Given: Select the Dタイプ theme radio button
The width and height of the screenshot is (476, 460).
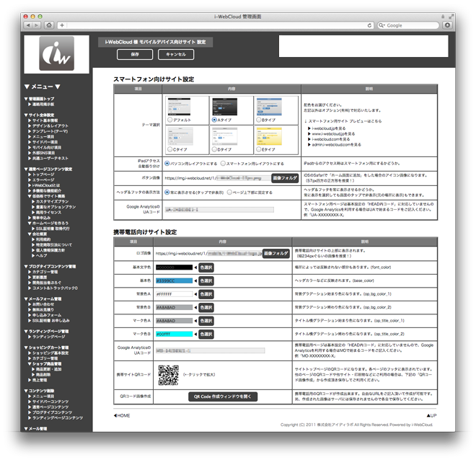Looking at the screenshot, I should coord(214,149).
